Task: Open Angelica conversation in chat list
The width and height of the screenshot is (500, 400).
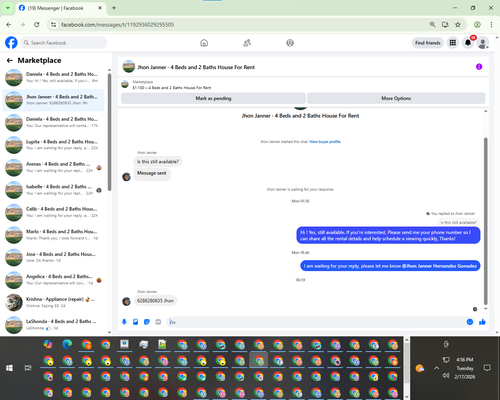Action: 53,280
